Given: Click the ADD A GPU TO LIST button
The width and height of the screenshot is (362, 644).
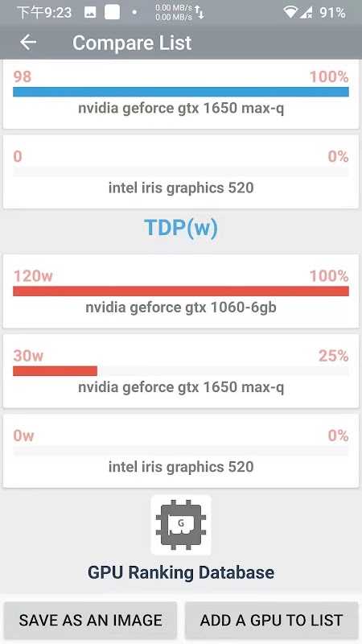Looking at the screenshot, I should point(271,620).
